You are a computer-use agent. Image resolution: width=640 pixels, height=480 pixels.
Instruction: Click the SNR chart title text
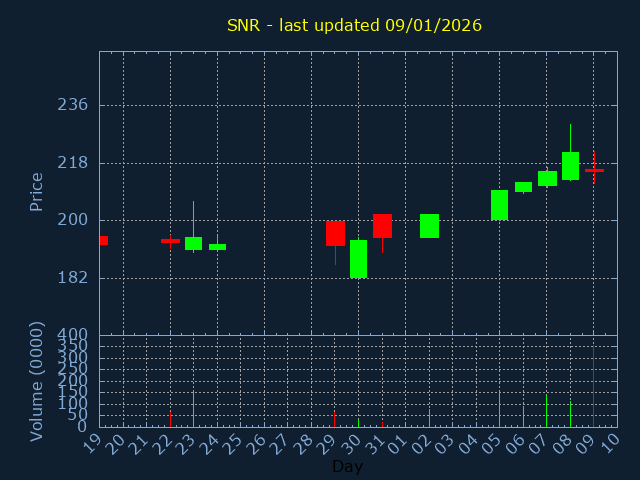[x=354, y=25]
